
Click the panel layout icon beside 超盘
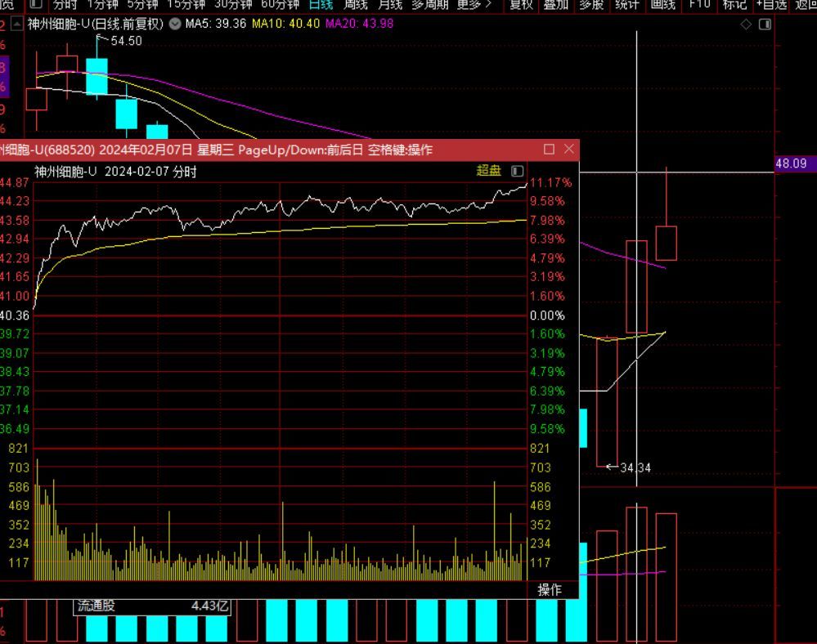(517, 171)
